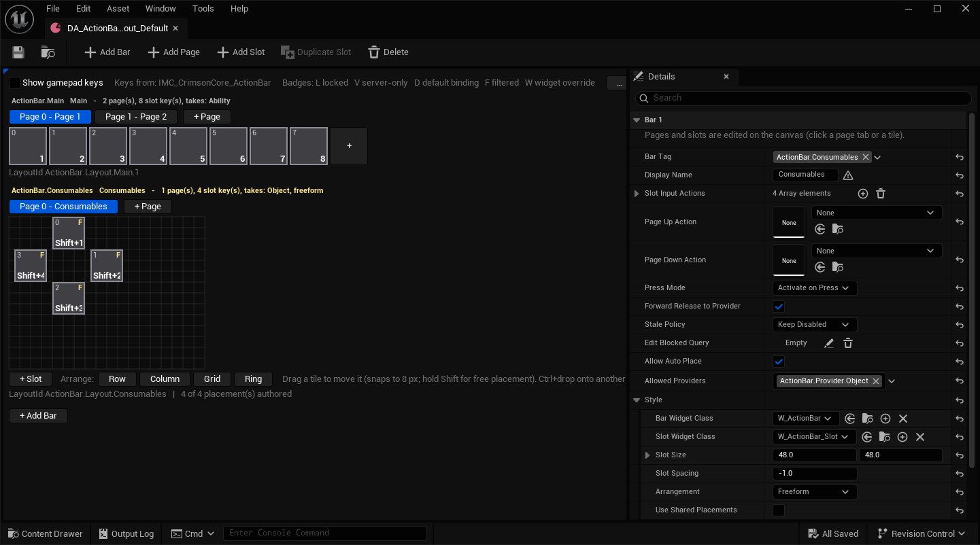
Task: Expand the Slot Input Actions array
Action: pyautogui.click(x=637, y=194)
